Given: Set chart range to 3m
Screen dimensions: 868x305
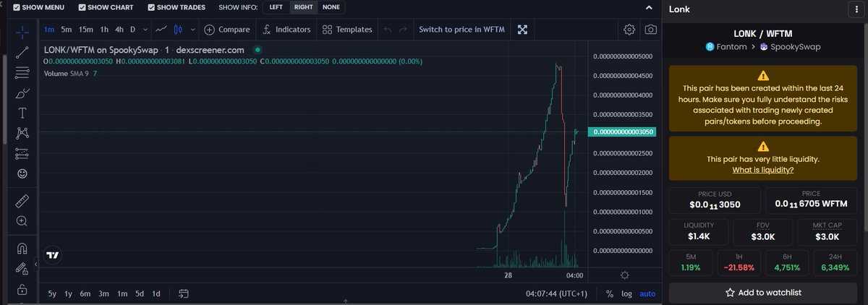Looking at the screenshot, I should 103,293.
